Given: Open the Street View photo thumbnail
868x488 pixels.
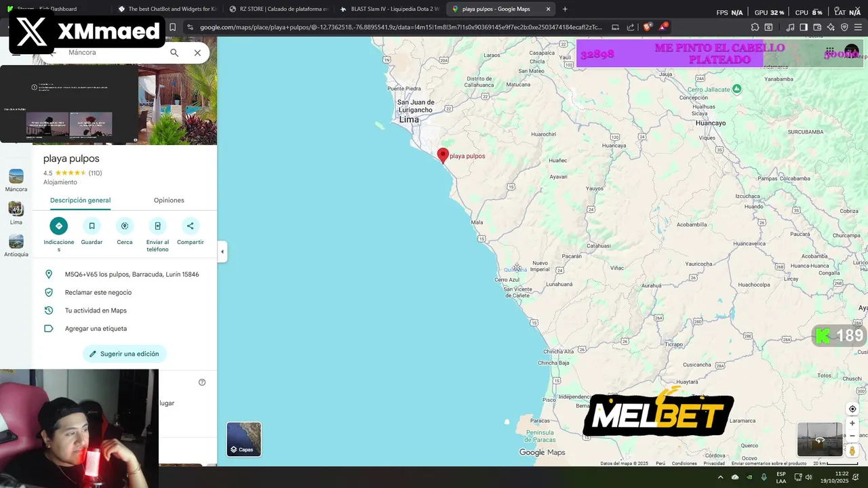Looking at the screenshot, I should point(820,439).
